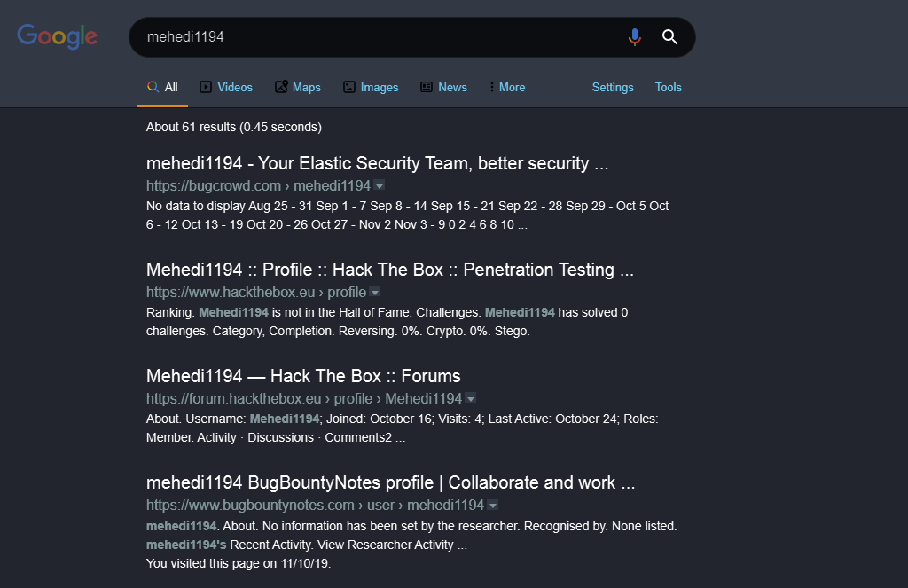Switch to the Videos tab
Image resolution: width=908 pixels, height=588 pixels.
click(226, 88)
